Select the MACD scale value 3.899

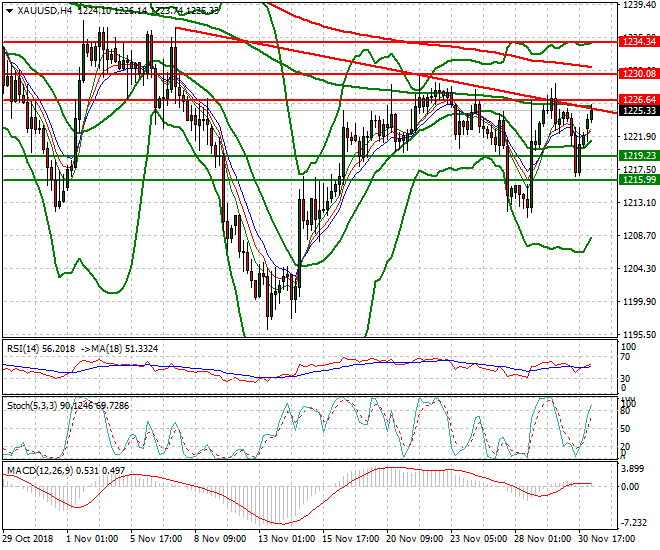[x=633, y=469]
